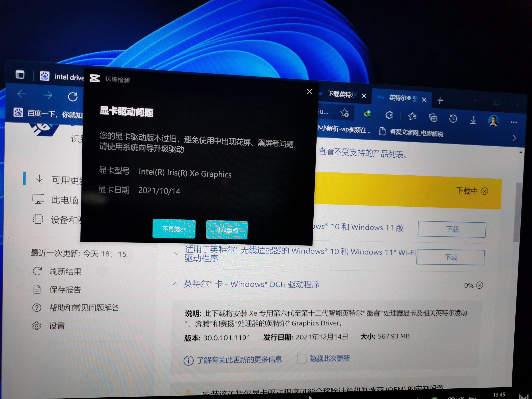Click the 2021/10/14 driver date text
532x399 pixels.
click(x=159, y=191)
